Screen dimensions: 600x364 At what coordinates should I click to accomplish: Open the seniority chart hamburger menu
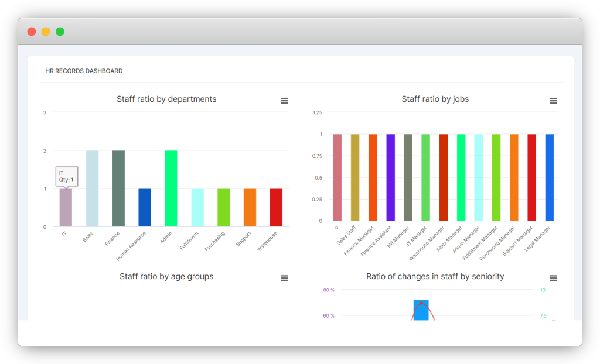tap(553, 278)
